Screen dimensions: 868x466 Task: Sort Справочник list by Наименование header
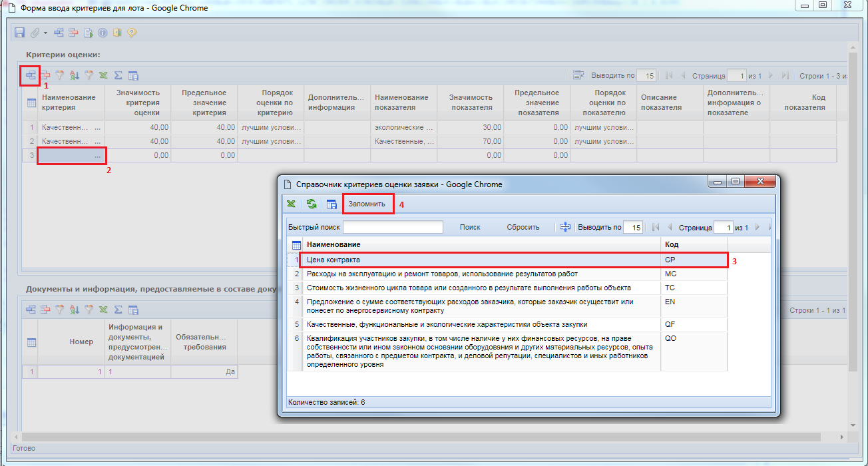click(x=481, y=245)
